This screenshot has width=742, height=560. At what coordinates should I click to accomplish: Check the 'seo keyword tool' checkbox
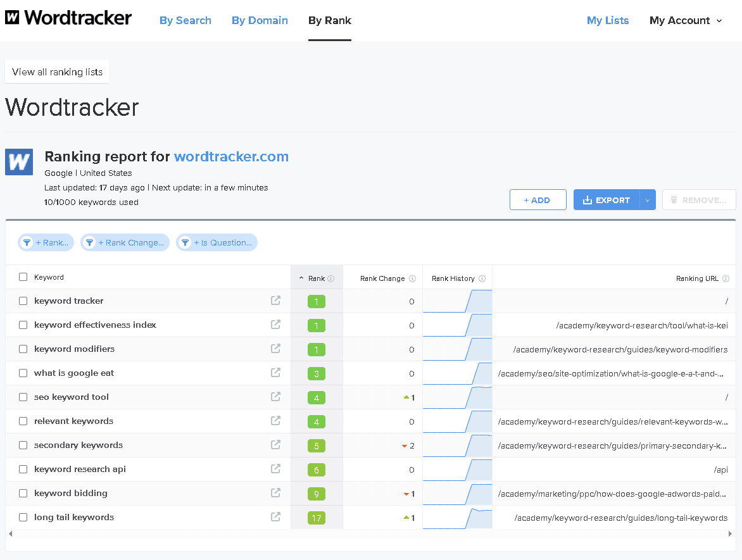click(x=23, y=397)
